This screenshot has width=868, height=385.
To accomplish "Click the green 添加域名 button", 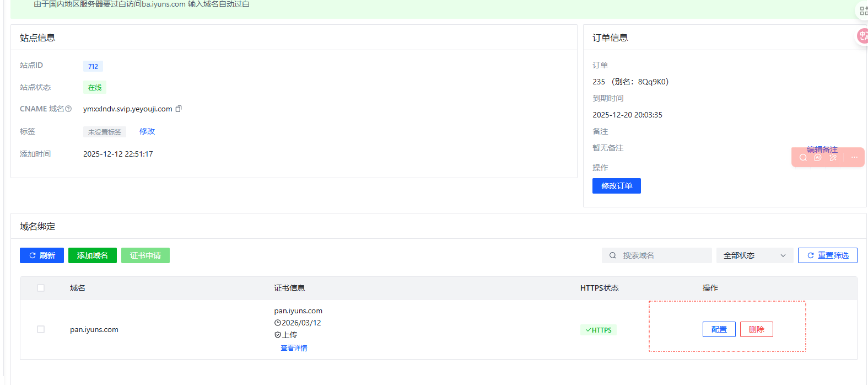I will [93, 255].
